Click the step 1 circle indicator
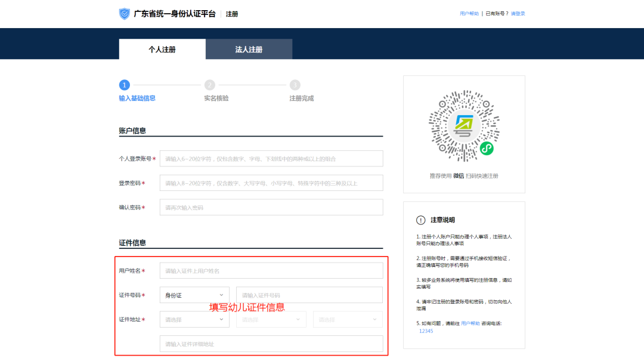The height and width of the screenshot is (364, 644). pyautogui.click(x=124, y=85)
